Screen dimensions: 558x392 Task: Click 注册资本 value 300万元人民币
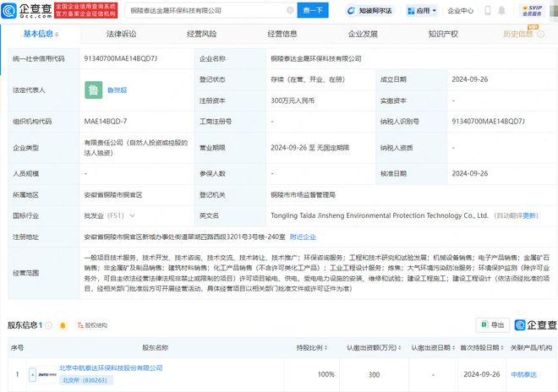pyautogui.click(x=293, y=101)
